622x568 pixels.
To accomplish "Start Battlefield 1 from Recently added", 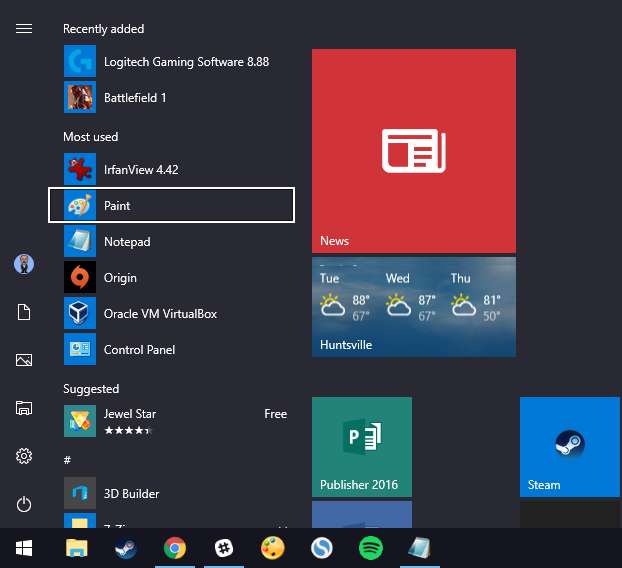I will 171,97.
